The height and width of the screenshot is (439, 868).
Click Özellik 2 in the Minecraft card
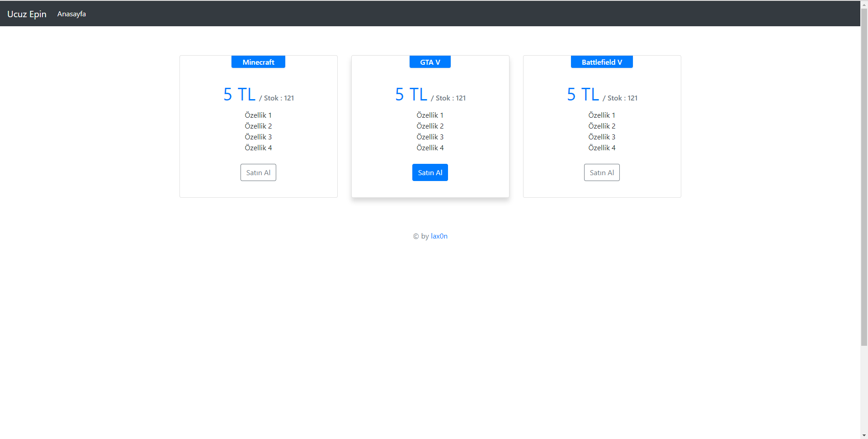tap(258, 126)
